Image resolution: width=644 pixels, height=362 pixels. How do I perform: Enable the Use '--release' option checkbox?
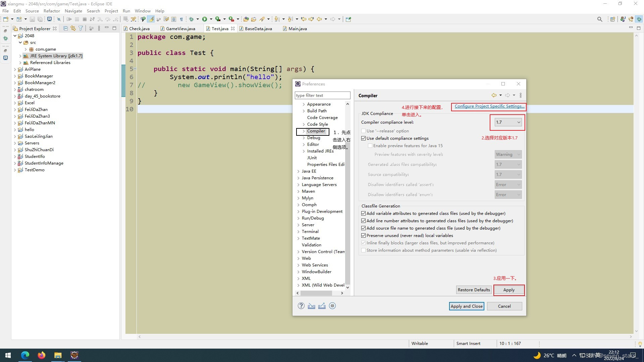[364, 131]
